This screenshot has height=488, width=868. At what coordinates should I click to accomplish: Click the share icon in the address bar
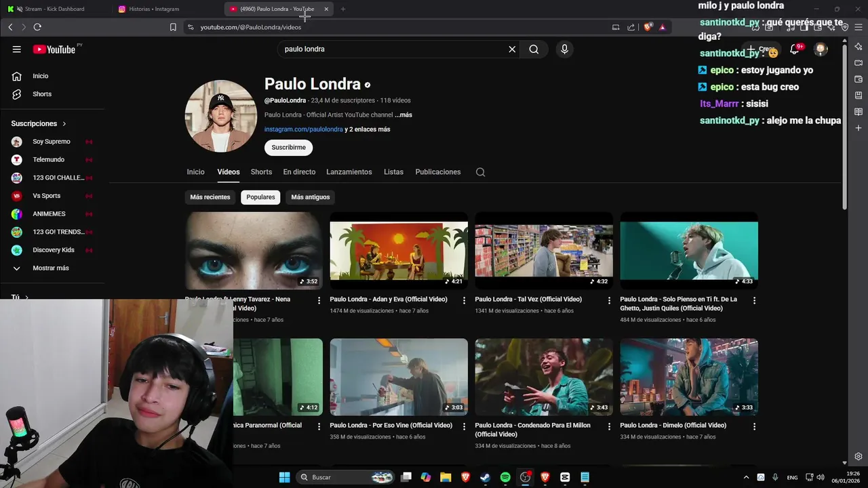click(631, 27)
